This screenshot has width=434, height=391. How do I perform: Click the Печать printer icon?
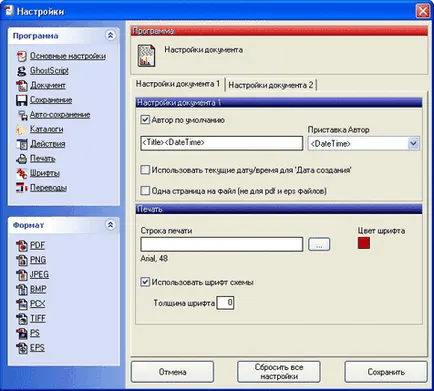coord(22,159)
